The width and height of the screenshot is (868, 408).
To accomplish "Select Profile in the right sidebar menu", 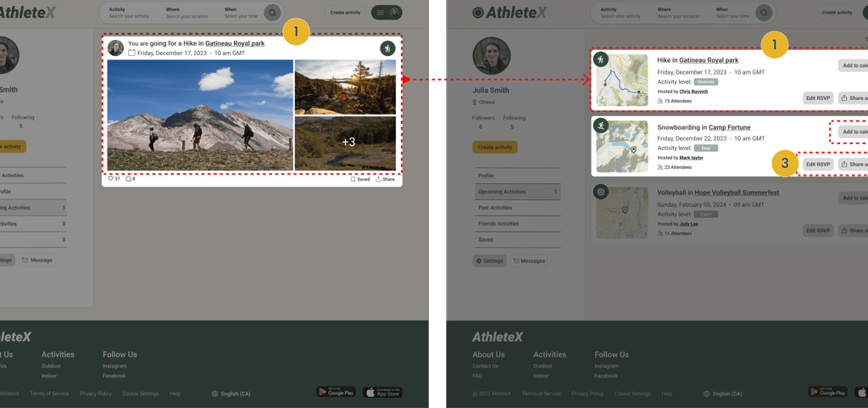I will tap(518, 176).
